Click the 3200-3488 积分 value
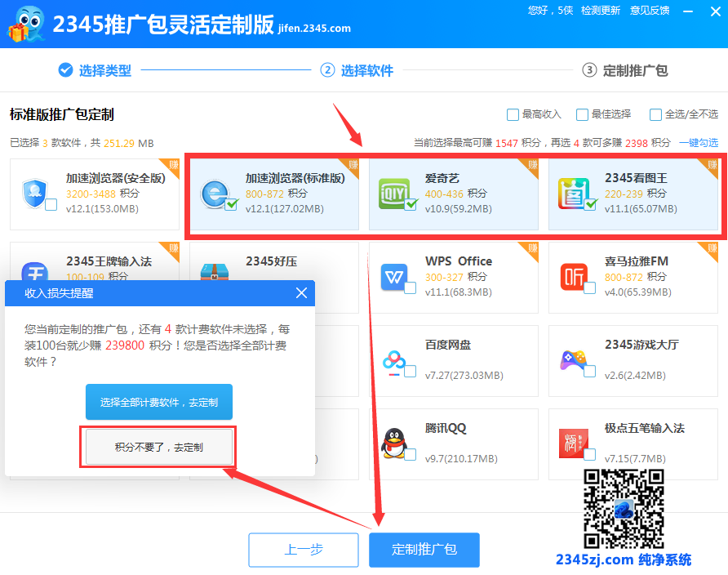Viewport: 728px width, 575px height. click(103, 194)
